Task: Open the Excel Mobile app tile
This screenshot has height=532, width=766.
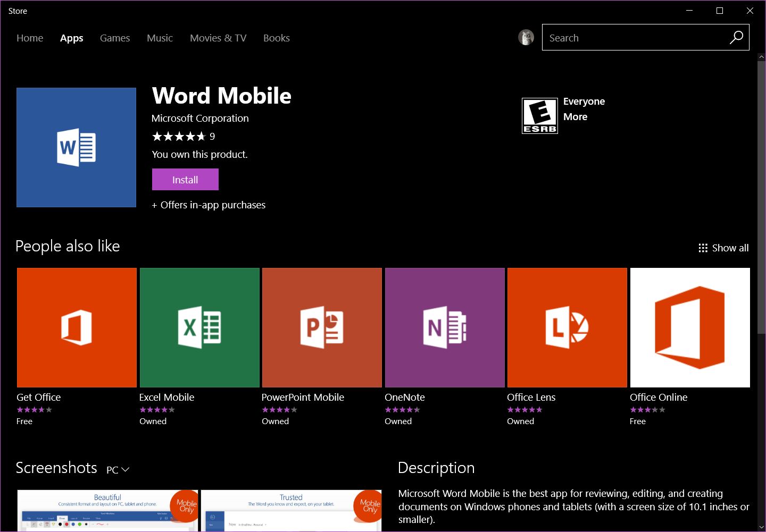Action: 199,327
